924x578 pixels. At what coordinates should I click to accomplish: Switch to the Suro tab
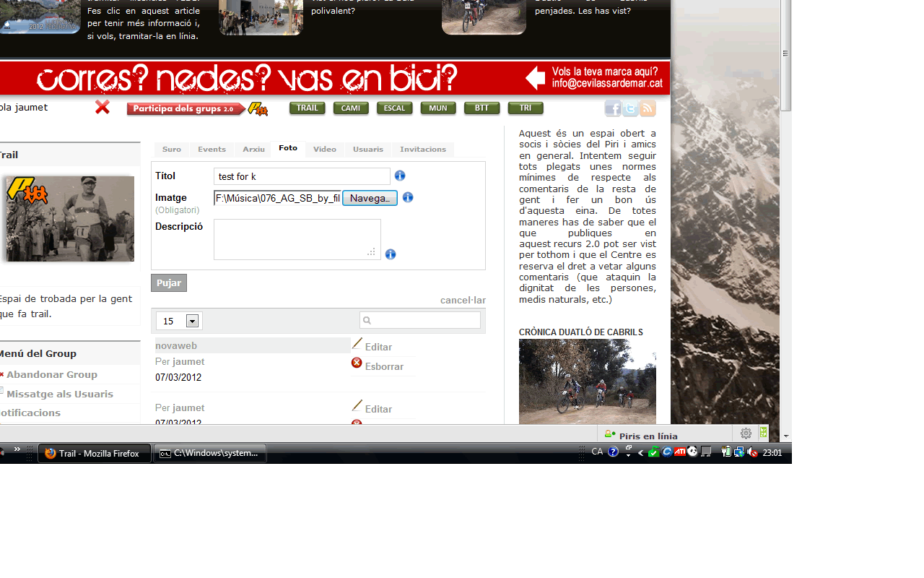172,150
